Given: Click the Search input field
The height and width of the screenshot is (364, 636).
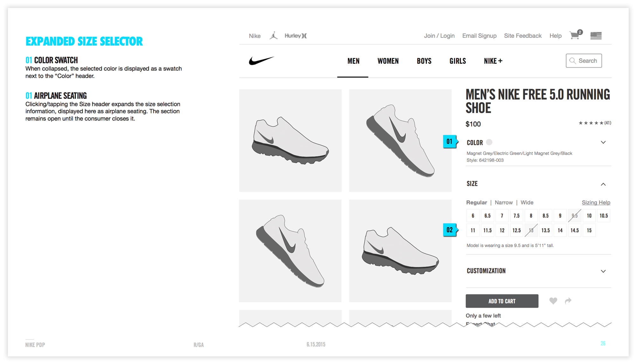Looking at the screenshot, I should pyautogui.click(x=584, y=61).
